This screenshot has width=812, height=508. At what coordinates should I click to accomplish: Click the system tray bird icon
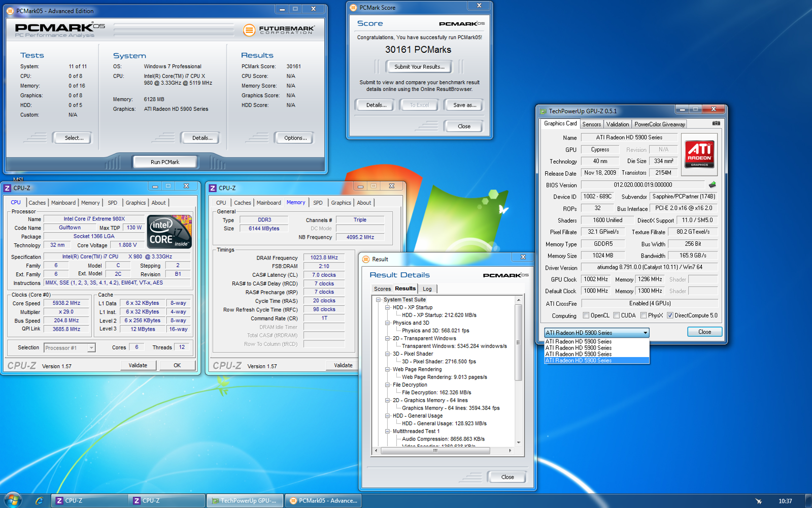758,501
